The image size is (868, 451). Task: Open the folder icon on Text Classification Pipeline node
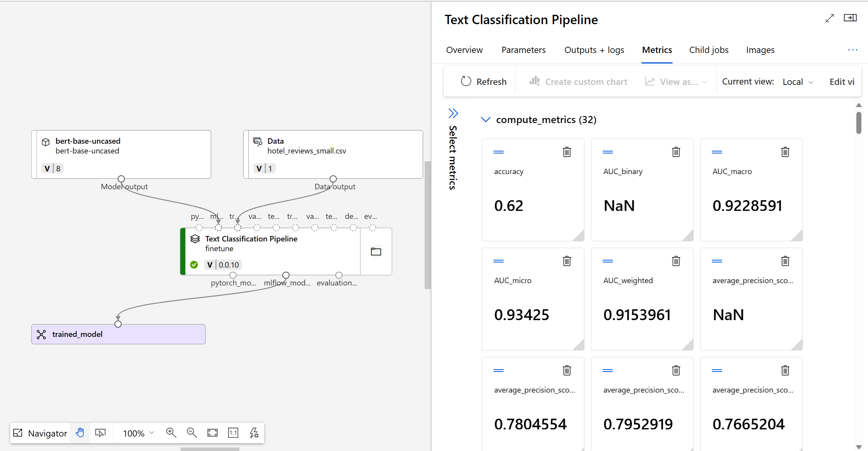(x=376, y=252)
